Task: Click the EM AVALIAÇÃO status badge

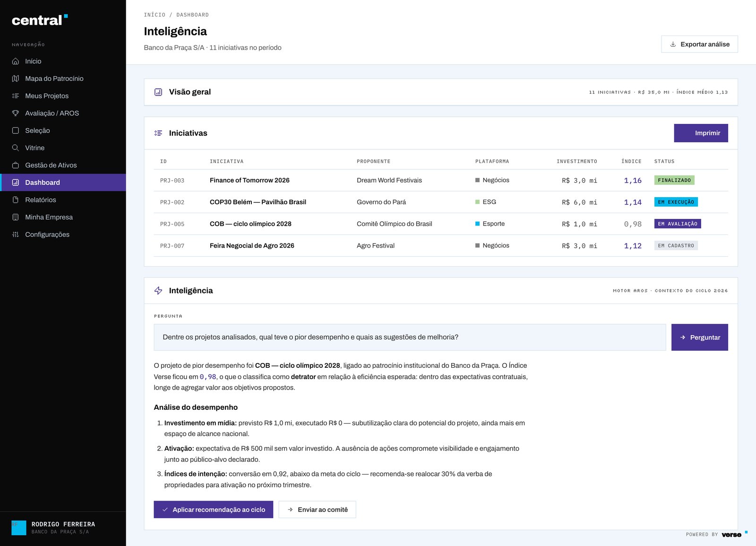Action: click(x=678, y=224)
